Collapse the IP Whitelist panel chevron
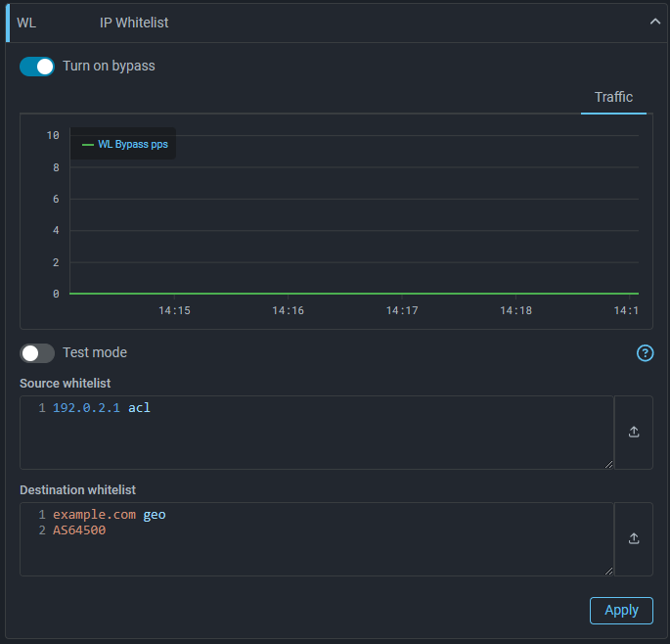670x644 pixels. 655,23
